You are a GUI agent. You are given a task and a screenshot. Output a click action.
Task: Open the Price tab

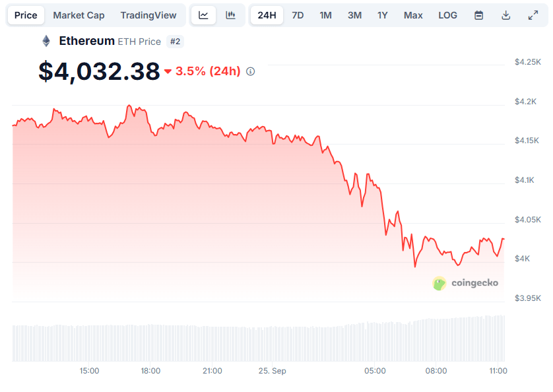[x=26, y=15]
